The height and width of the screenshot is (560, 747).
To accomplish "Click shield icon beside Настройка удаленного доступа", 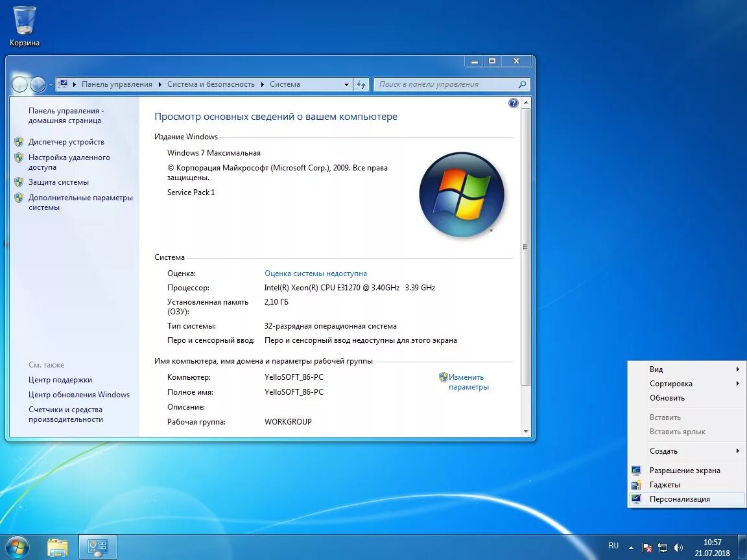I will [19, 157].
